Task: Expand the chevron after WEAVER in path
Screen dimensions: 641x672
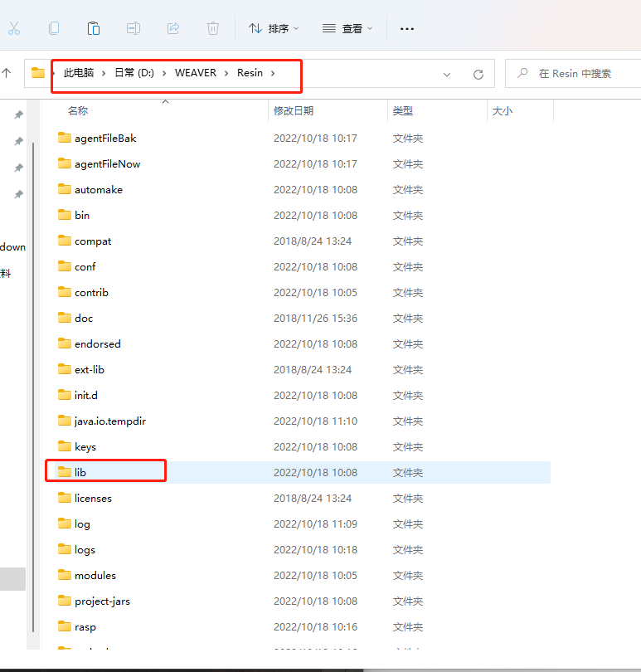Action: click(226, 73)
